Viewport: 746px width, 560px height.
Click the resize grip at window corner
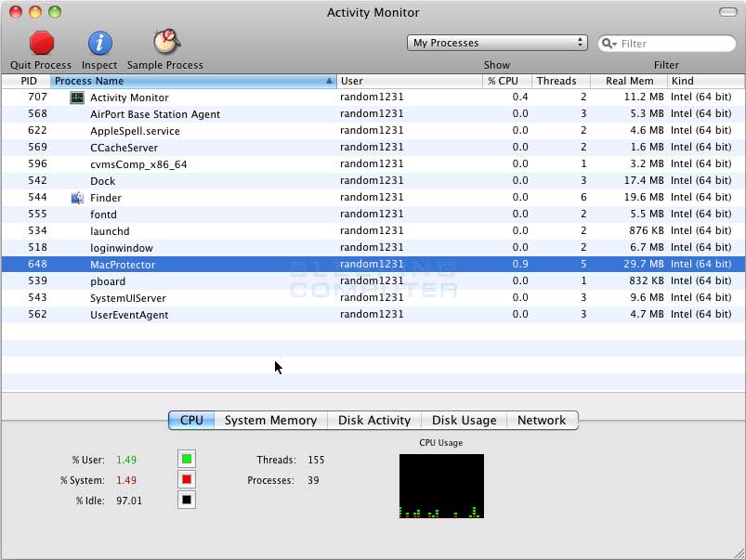tap(739, 553)
